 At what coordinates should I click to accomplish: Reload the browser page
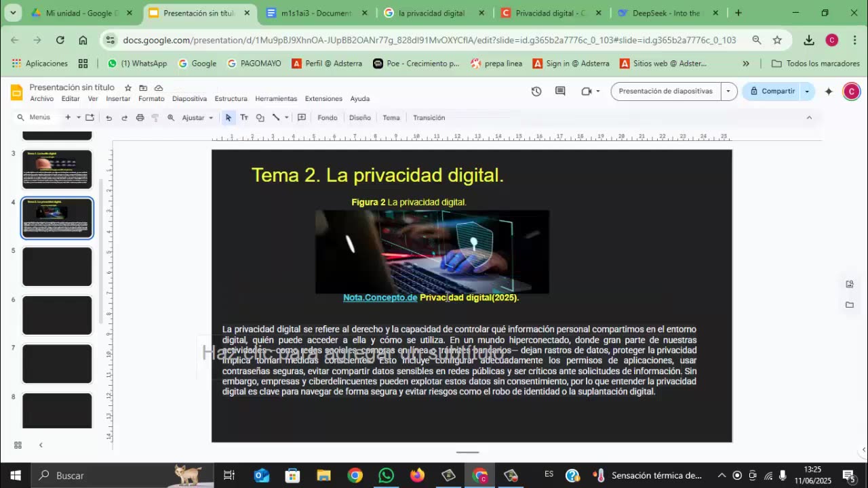coord(60,40)
